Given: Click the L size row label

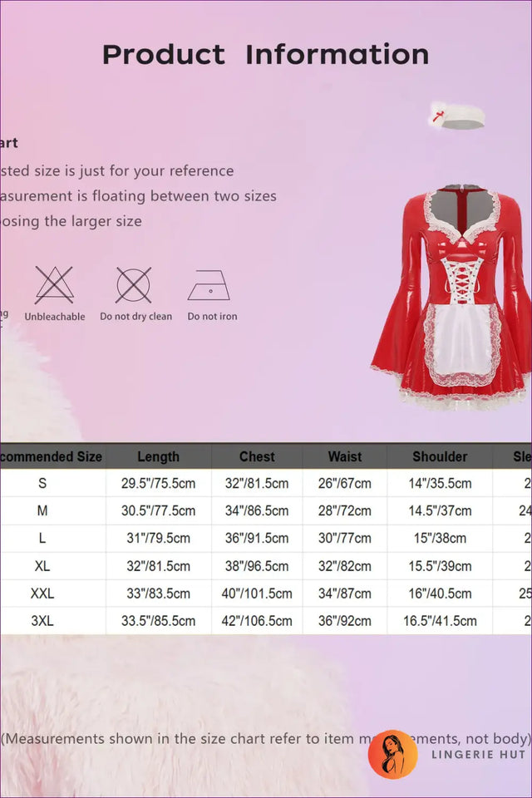Looking at the screenshot, I should 42,538.
